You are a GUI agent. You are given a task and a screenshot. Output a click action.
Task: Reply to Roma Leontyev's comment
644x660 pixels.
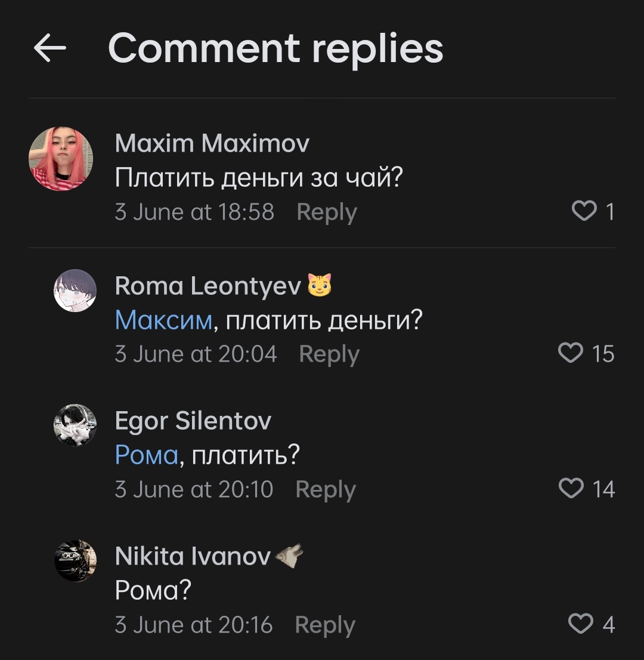[x=329, y=354]
